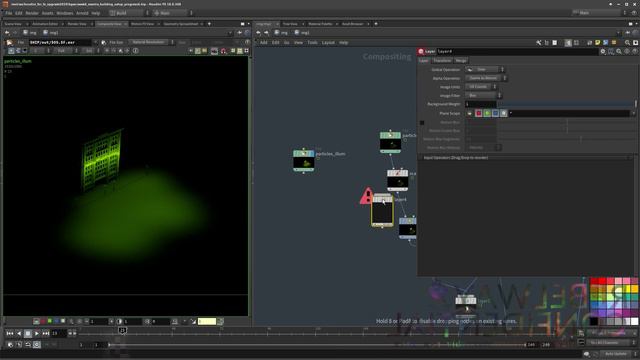Add a new pane tab in viewer pane

click(209, 24)
